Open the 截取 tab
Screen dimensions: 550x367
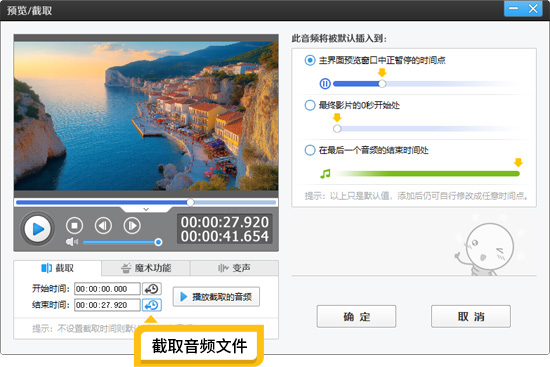pos(58,268)
